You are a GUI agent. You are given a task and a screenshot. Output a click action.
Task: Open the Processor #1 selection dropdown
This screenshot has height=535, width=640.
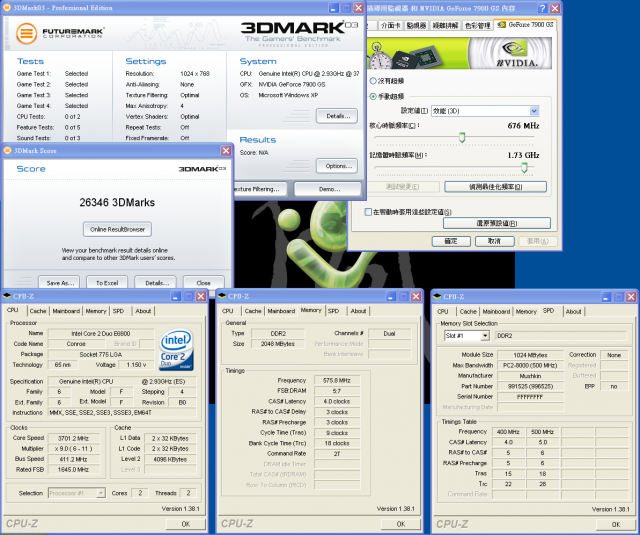point(100,493)
